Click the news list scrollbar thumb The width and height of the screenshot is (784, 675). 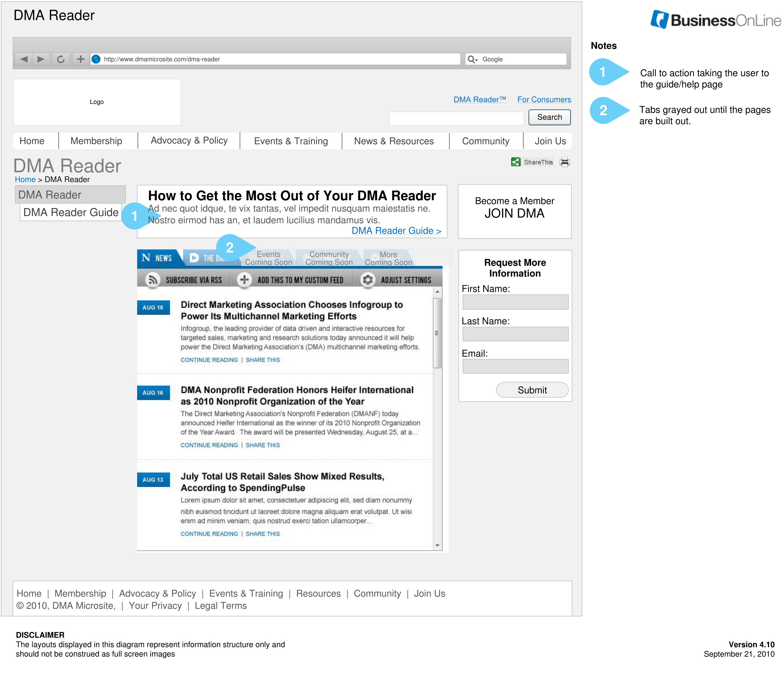(437, 333)
